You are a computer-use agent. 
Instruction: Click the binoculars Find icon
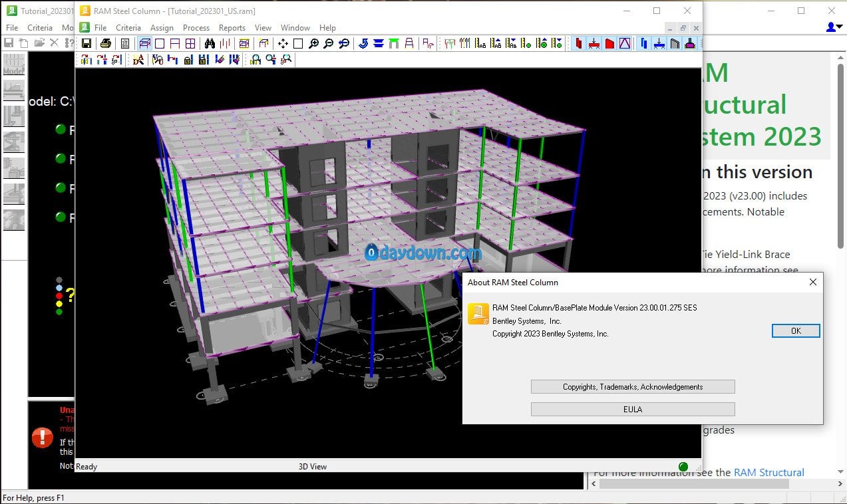coord(210,43)
